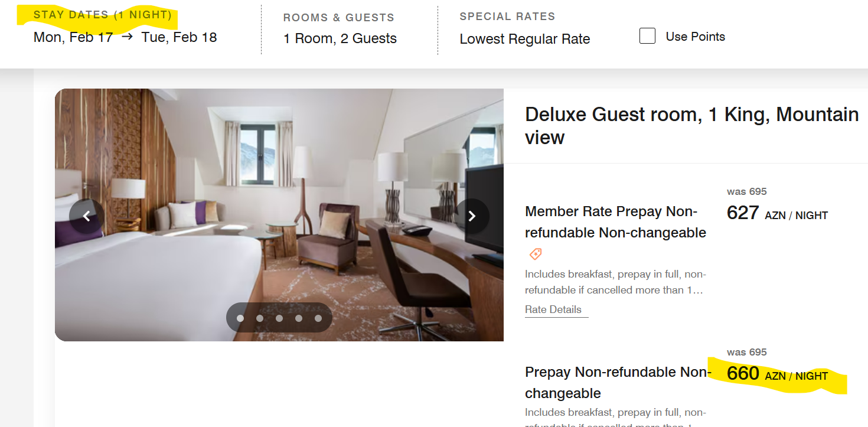Select the second carousel dot indicator
868x427 pixels.
point(260,318)
